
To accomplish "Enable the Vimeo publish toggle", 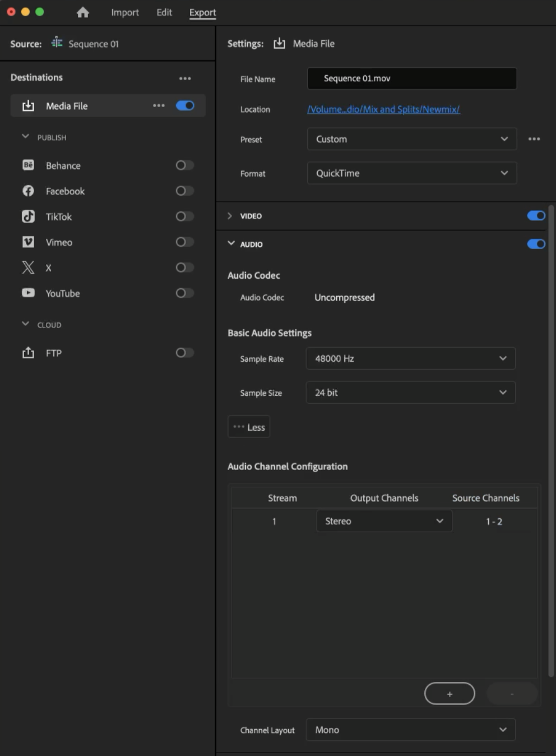I will [185, 242].
